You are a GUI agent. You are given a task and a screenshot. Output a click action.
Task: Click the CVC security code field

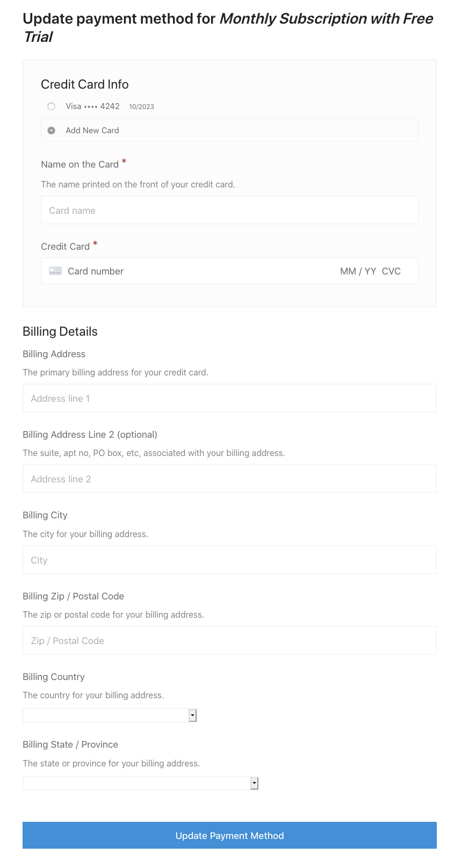[x=392, y=271]
